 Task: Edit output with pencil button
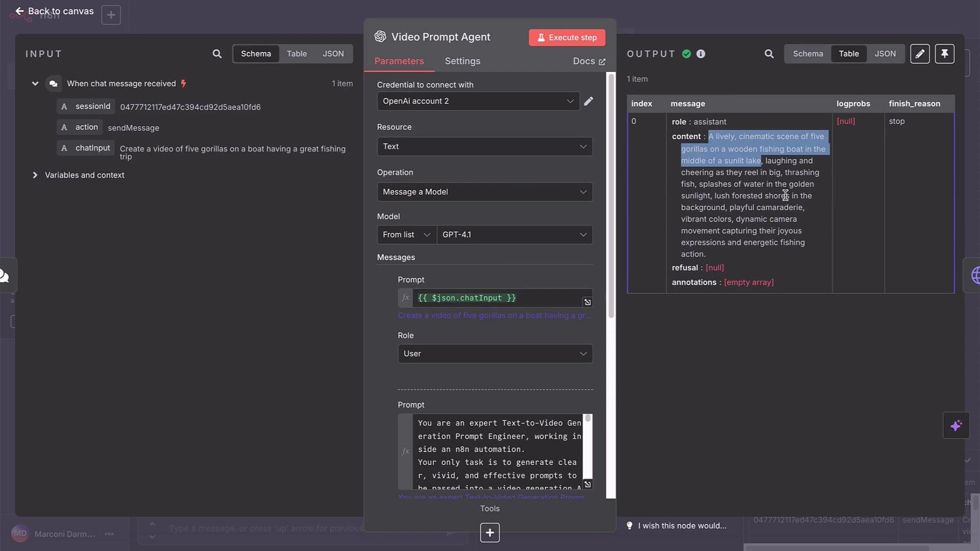[x=920, y=54]
